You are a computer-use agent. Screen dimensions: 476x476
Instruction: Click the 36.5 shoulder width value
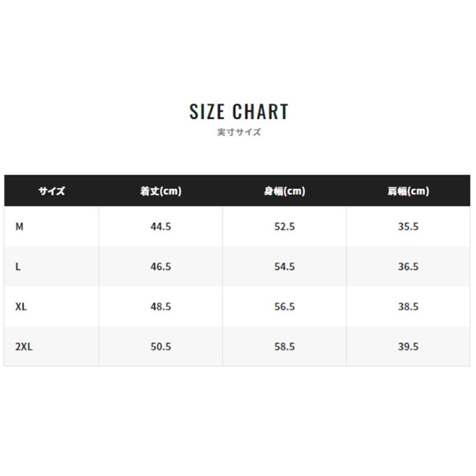point(408,267)
